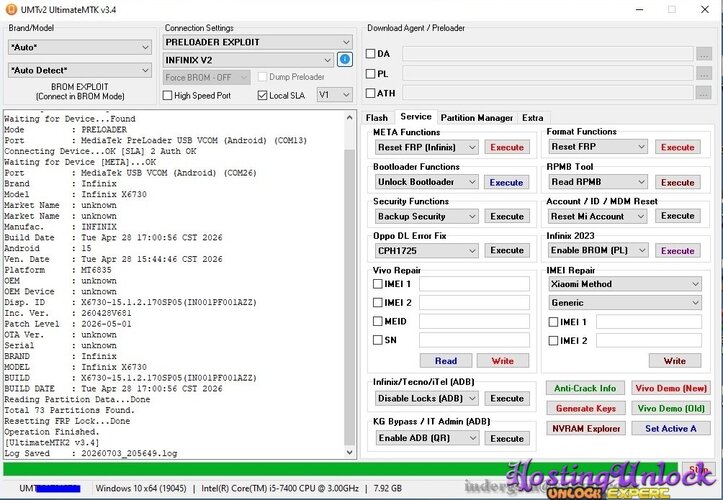Tick the SN checkbox
This screenshot has width=723, height=500.
[x=378, y=340]
